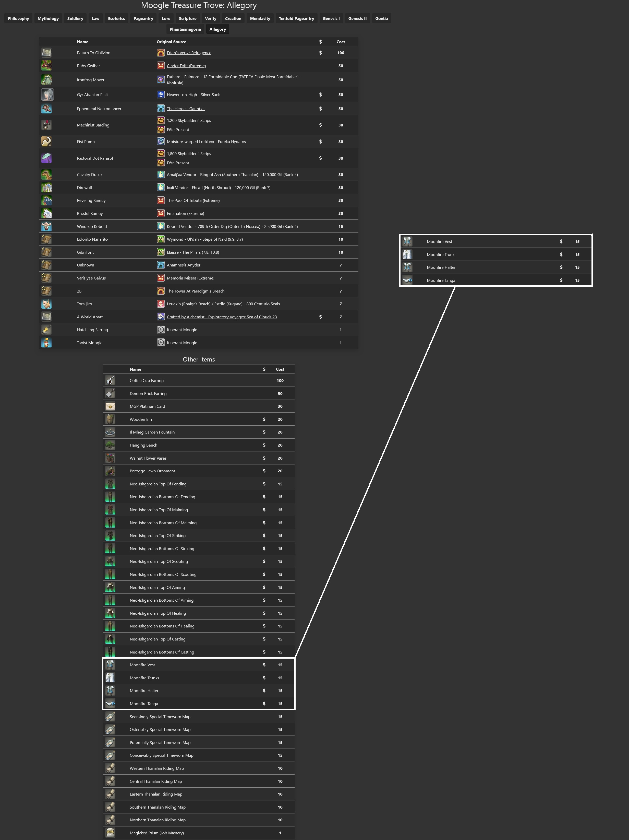Viewport: 629px width, 840px height.
Task: Click the Cost header in top table
Action: (x=341, y=42)
